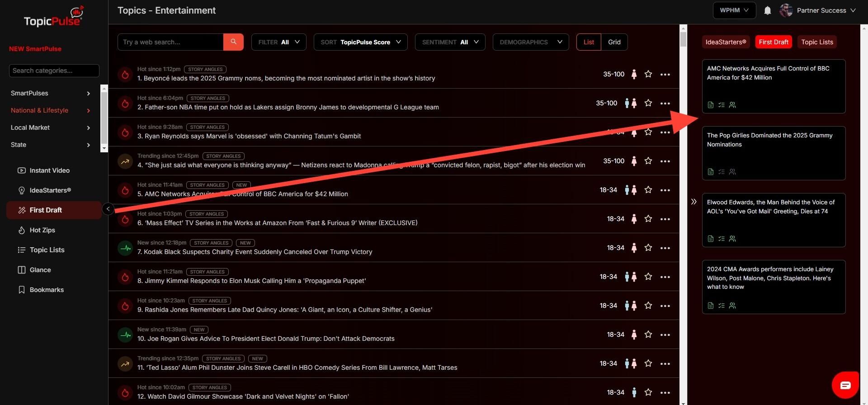This screenshot has width=868, height=405.
Task: Click the Search categories input field
Action: click(x=54, y=71)
